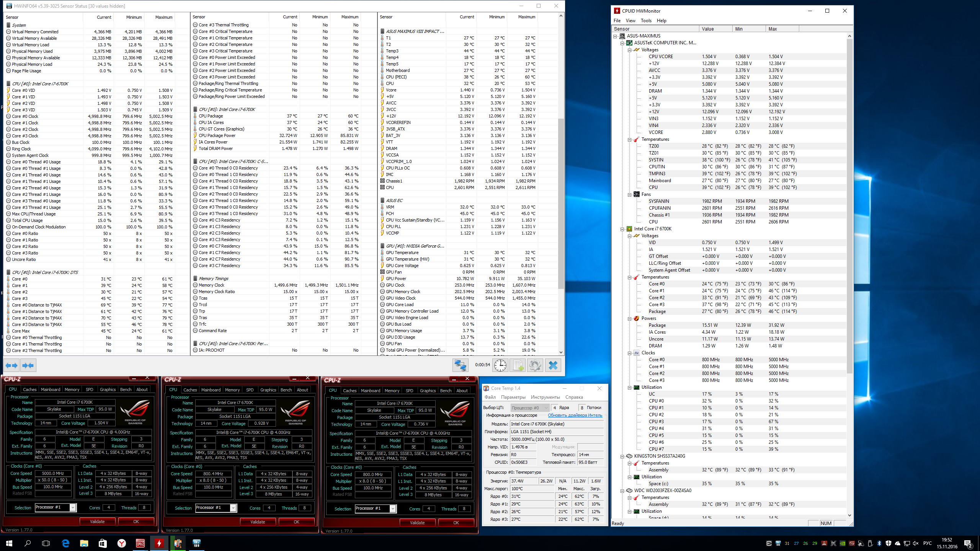Screen dimensions: 980x551
Task: Click the clock reset timer icon
Action: pyautogui.click(x=500, y=365)
